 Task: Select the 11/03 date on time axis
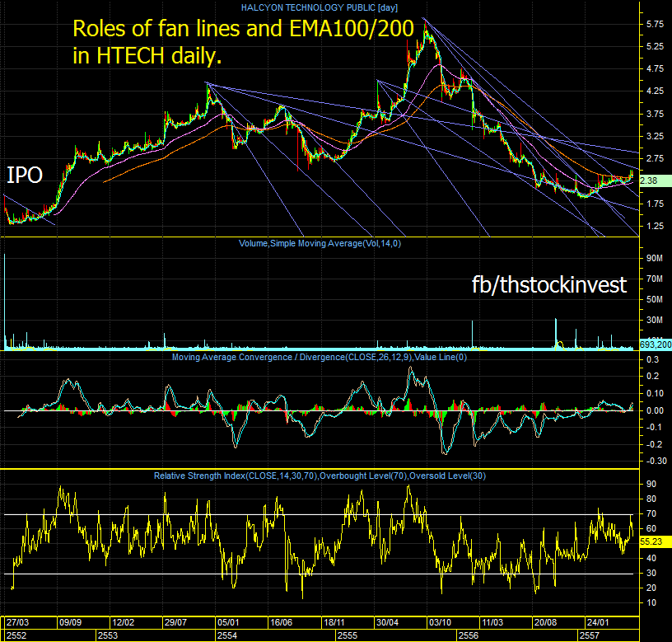coord(492,622)
